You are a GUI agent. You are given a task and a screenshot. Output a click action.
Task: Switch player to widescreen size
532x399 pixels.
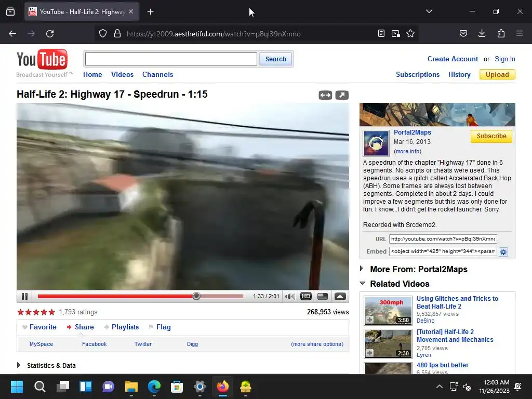[322, 296]
